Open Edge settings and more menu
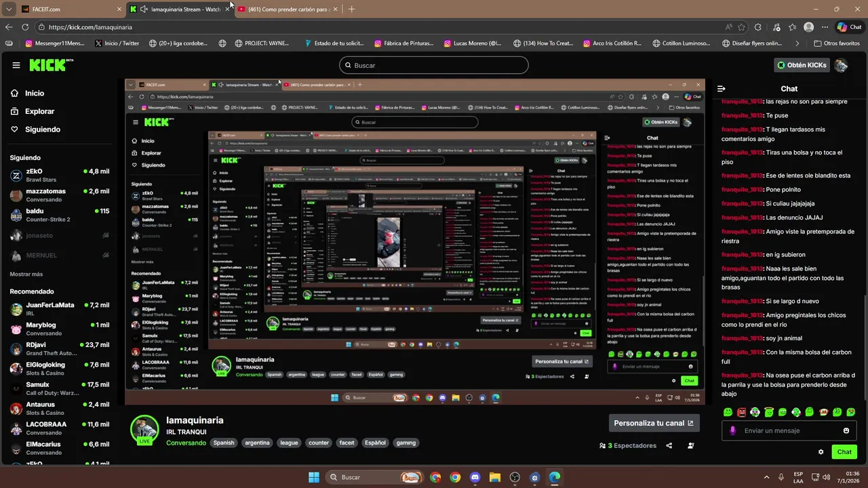This screenshot has width=868, height=488. (825, 27)
